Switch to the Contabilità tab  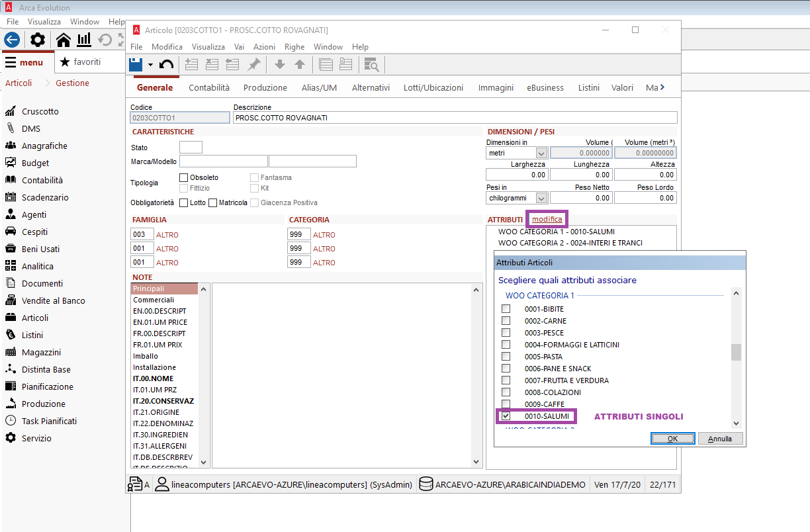click(209, 87)
